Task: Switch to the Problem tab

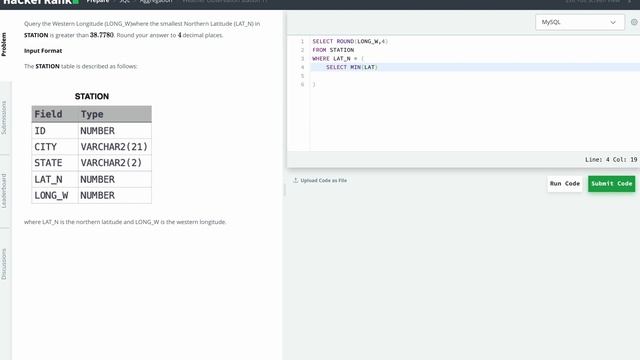Action: tap(4, 44)
